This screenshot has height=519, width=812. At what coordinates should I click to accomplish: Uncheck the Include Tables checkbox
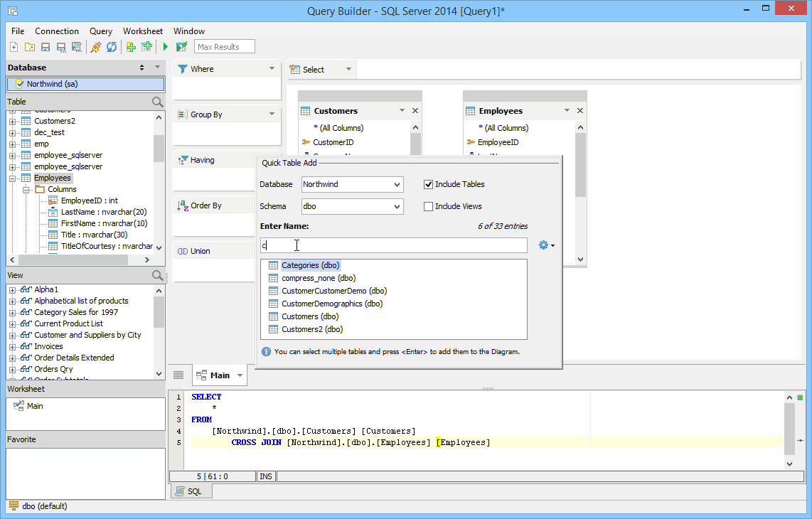[428, 184]
